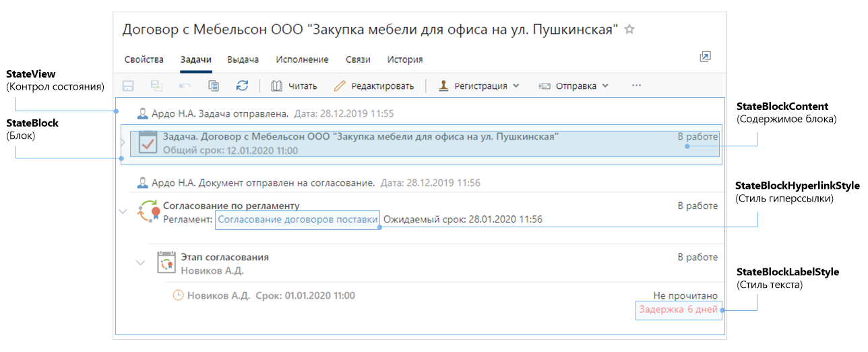Click the Читать button
868x352 pixels.
pyautogui.click(x=294, y=86)
